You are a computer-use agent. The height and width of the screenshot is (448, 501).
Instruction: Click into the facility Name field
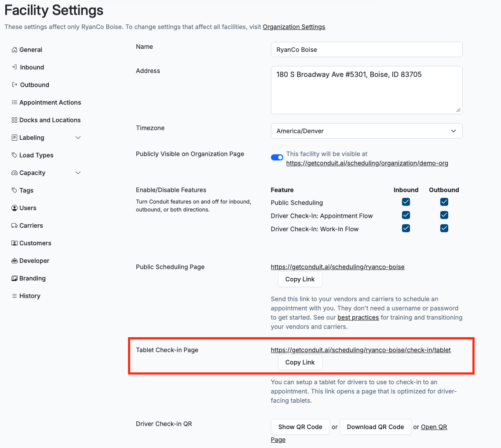366,50
